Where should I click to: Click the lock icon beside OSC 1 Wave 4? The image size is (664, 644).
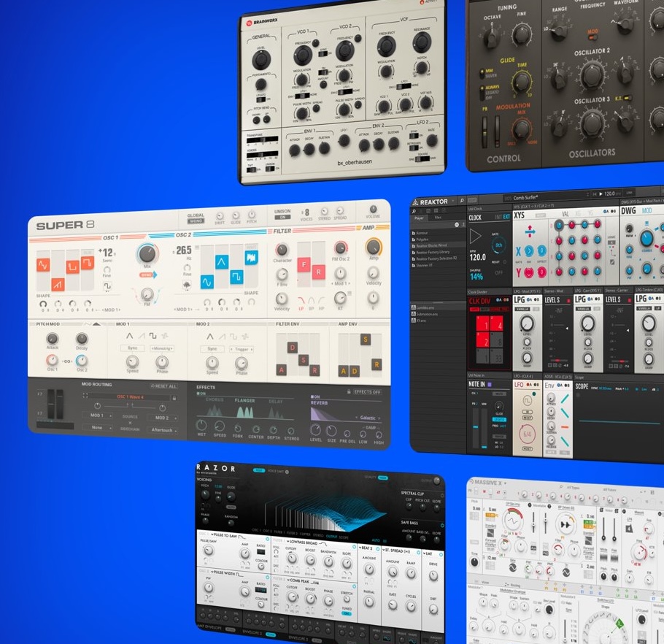tap(174, 398)
